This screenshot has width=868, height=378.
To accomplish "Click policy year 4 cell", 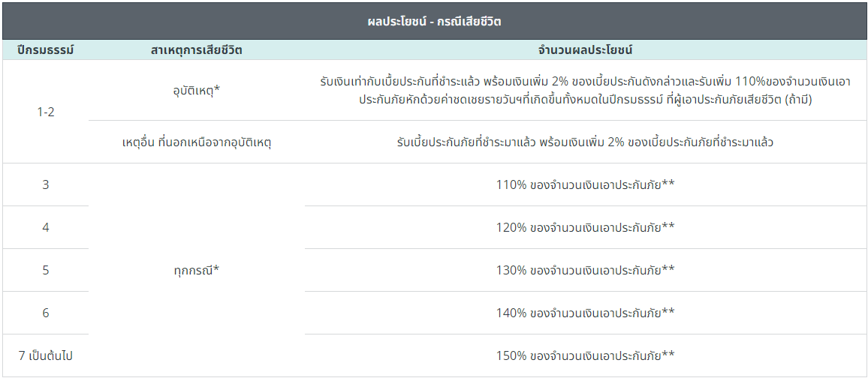I will tap(45, 227).
